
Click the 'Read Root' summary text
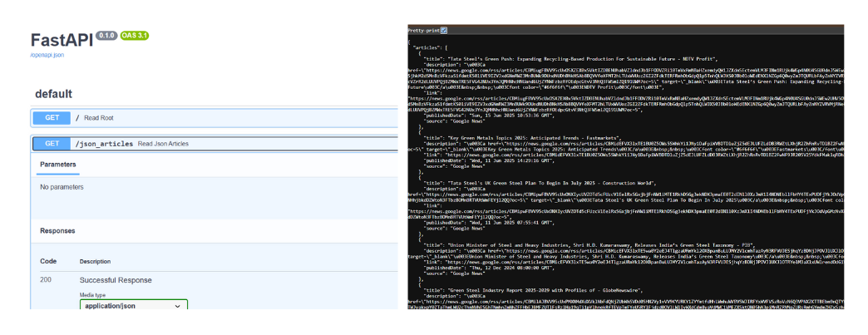click(99, 118)
